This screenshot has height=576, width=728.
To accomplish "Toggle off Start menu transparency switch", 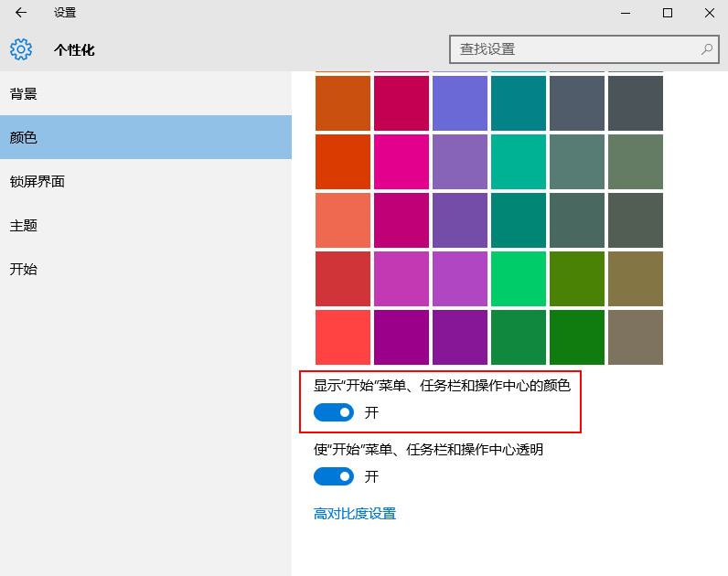I will coord(334,476).
